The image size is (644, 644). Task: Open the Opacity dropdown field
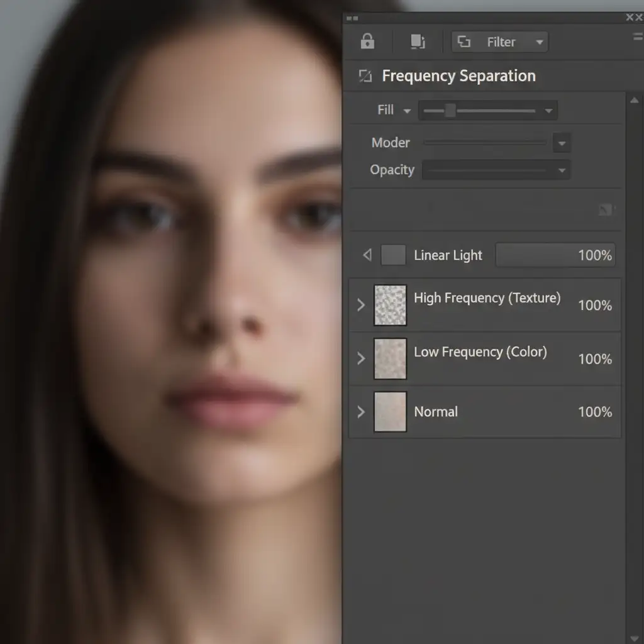point(496,170)
